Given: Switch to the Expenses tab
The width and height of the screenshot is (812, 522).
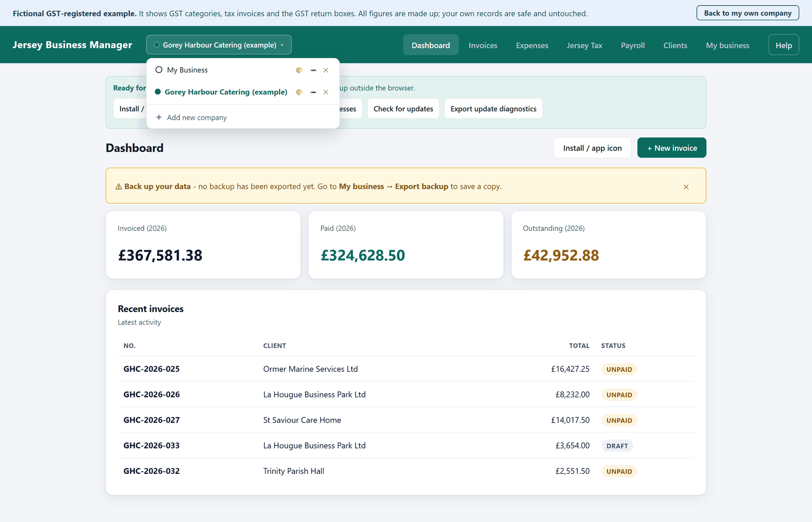Looking at the screenshot, I should click(x=532, y=45).
